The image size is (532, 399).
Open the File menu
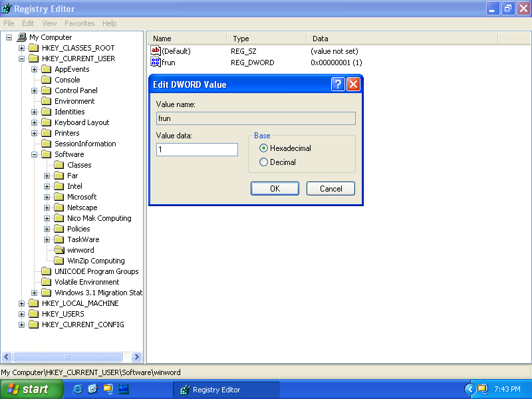tap(9, 23)
